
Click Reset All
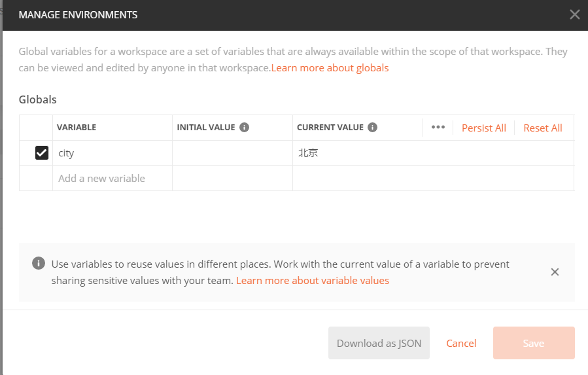click(x=543, y=128)
